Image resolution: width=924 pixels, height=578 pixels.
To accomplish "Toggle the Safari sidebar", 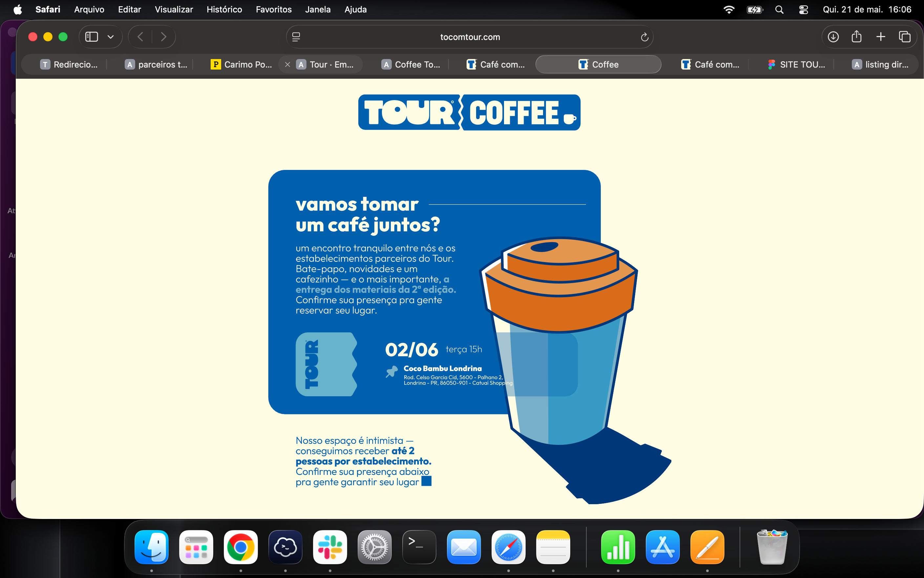I will [91, 37].
